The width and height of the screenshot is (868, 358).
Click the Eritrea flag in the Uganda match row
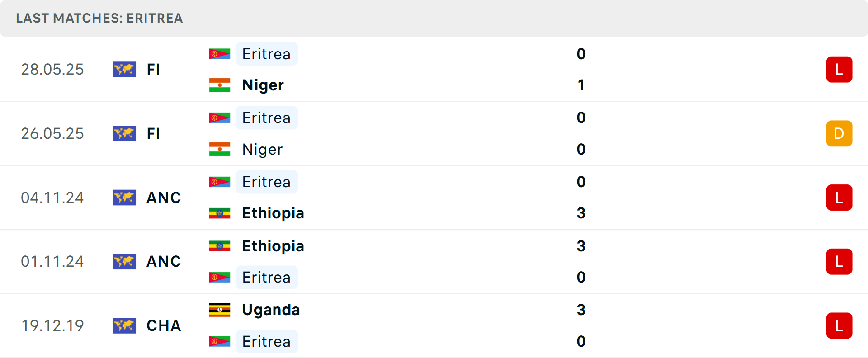[220, 341]
